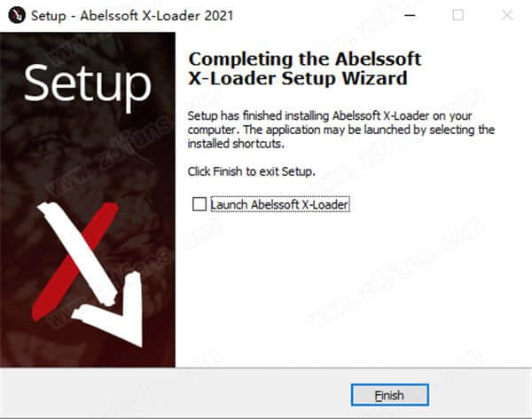Screen dimensions: 532x419
Task: Click the Click Finish to exit Setup text
Action: click(x=252, y=171)
